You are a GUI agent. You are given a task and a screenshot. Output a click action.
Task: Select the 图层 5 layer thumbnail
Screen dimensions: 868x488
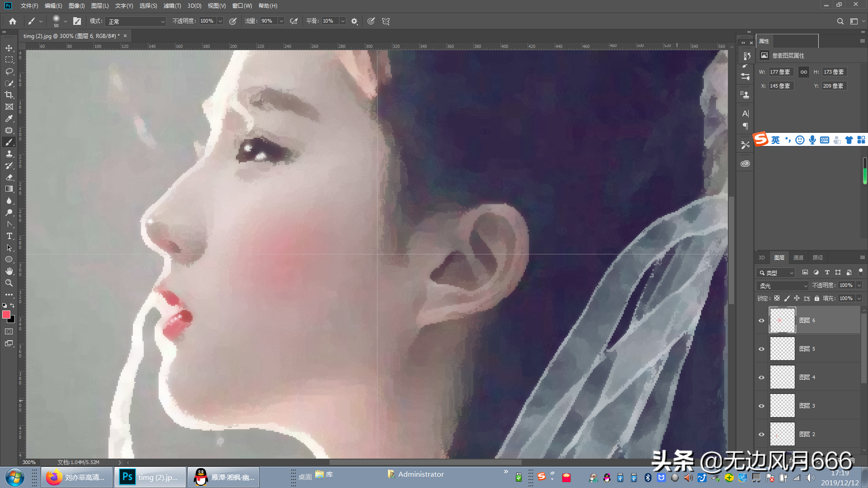782,349
